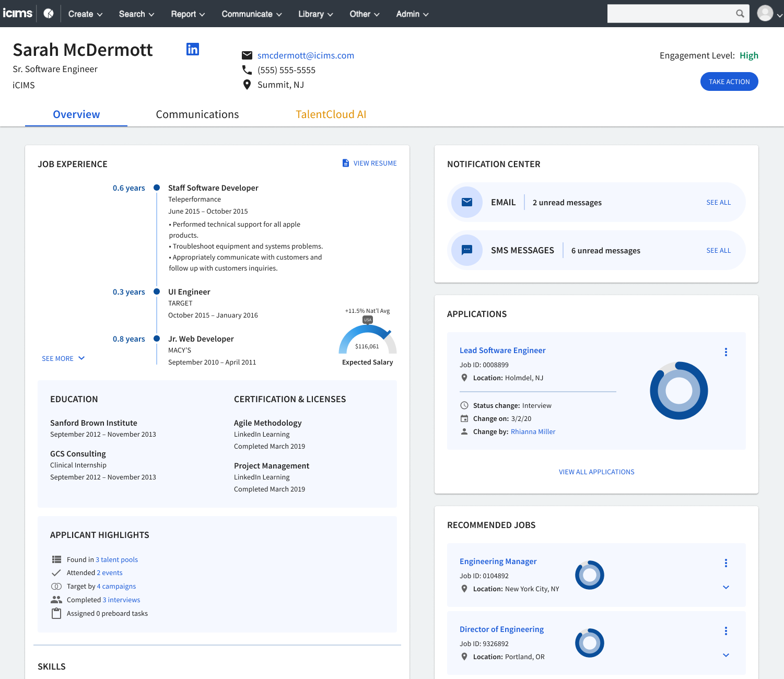
Task: Click the target icon beside Target by campaigns
Action: (x=56, y=587)
